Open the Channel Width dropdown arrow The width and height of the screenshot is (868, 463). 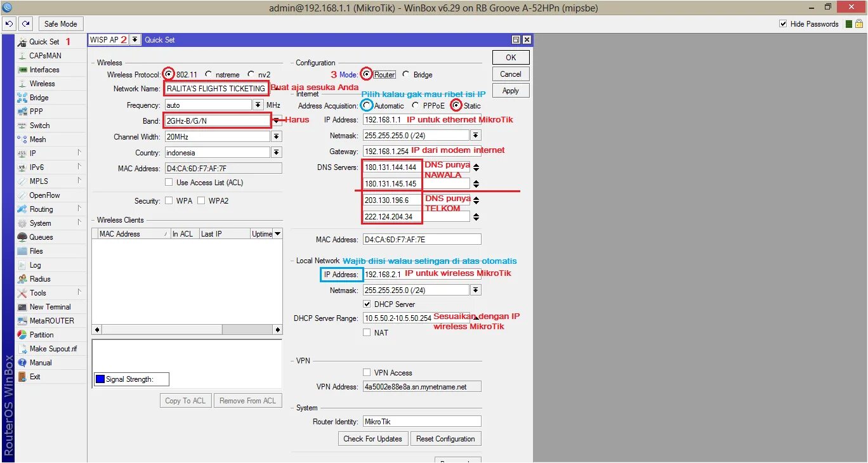[x=277, y=136]
